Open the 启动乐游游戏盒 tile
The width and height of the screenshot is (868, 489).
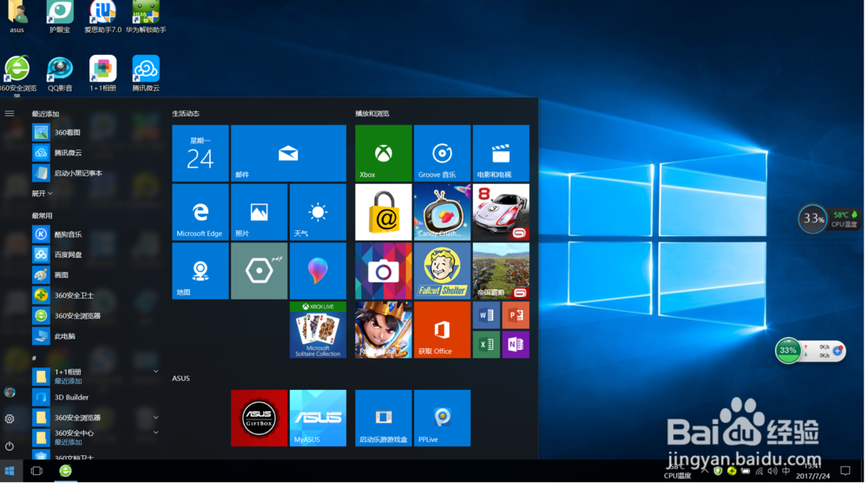pyautogui.click(x=385, y=420)
